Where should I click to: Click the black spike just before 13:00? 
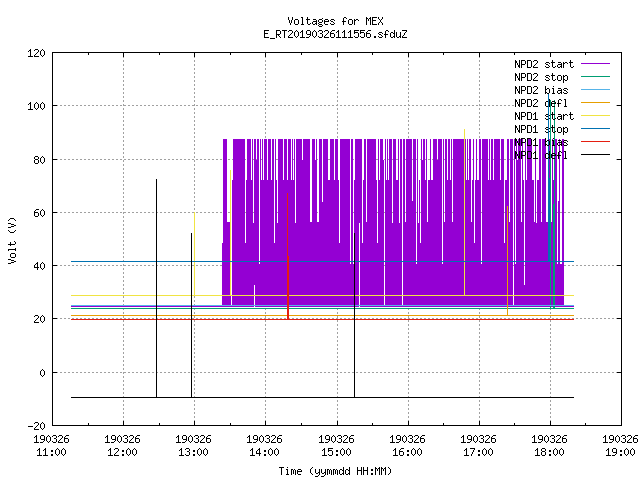point(191,314)
